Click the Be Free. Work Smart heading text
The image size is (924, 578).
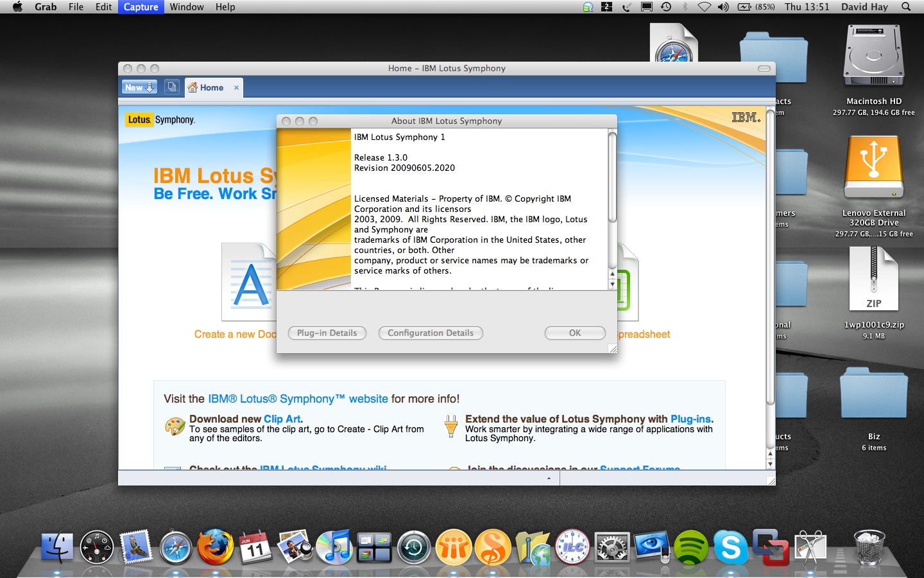215,193
